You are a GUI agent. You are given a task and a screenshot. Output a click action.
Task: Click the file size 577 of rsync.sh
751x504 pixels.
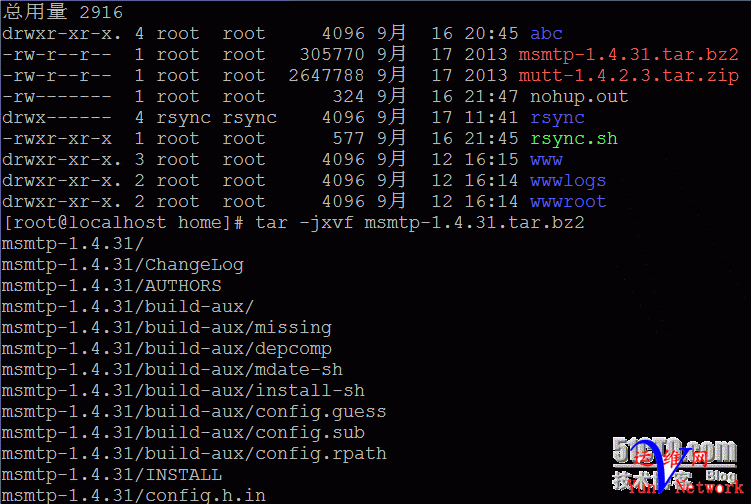348,139
